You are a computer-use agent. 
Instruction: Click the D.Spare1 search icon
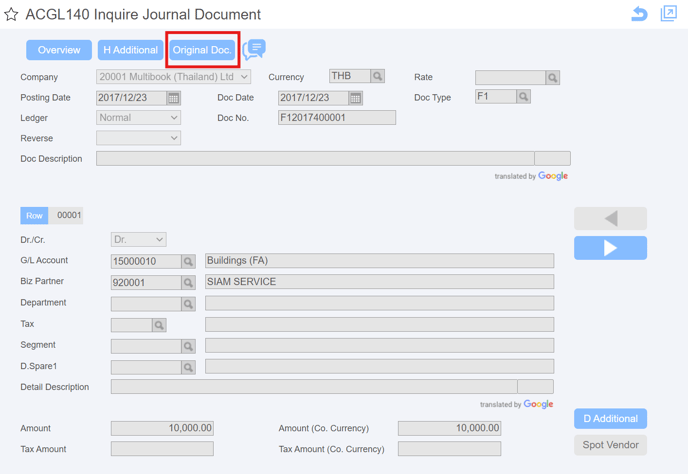pyautogui.click(x=188, y=367)
